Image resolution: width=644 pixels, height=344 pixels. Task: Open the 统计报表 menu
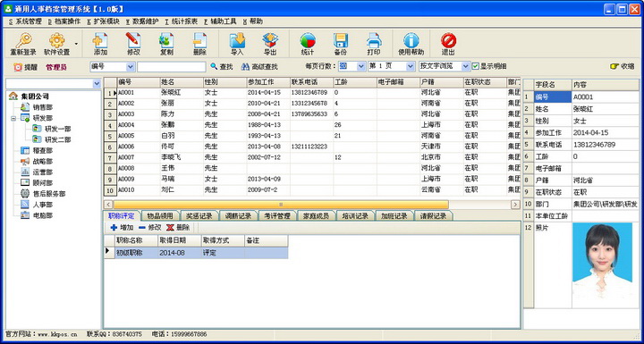click(x=181, y=21)
